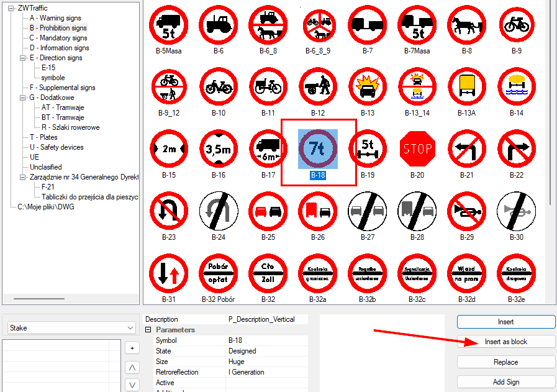Click the B-15 width limit 2m sign
Image resolution: width=557 pixels, height=392 pixels.
click(x=169, y=148)
